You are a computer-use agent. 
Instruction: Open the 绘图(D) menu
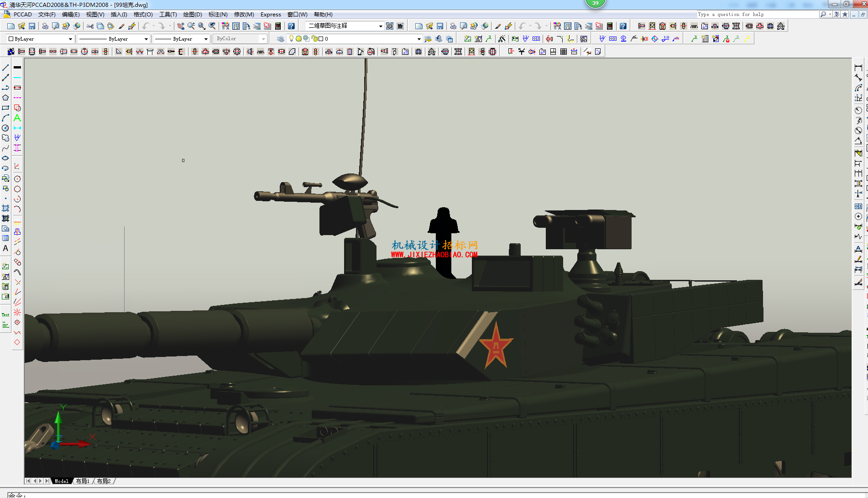[x=192, y=14]
